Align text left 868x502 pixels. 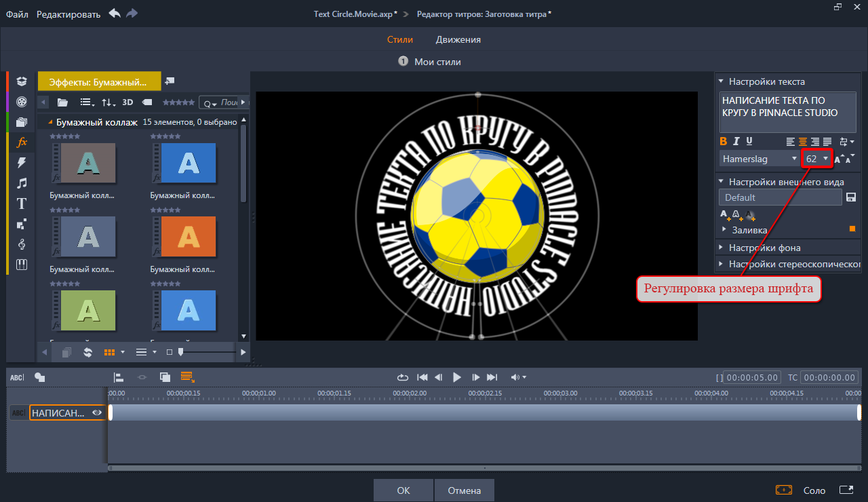[x=791, y=142]
